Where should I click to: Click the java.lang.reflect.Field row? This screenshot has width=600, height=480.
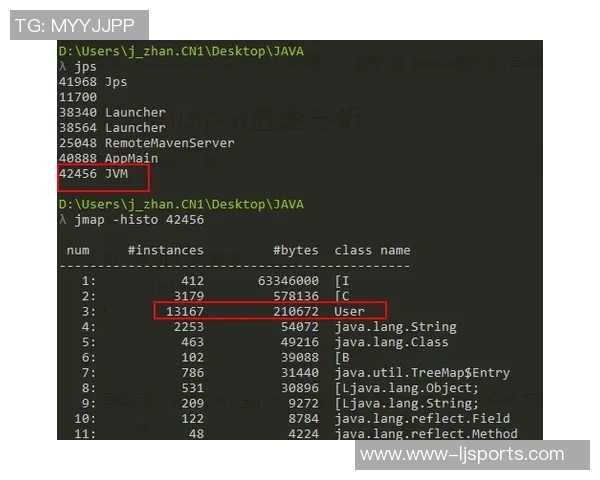point(421,418)
